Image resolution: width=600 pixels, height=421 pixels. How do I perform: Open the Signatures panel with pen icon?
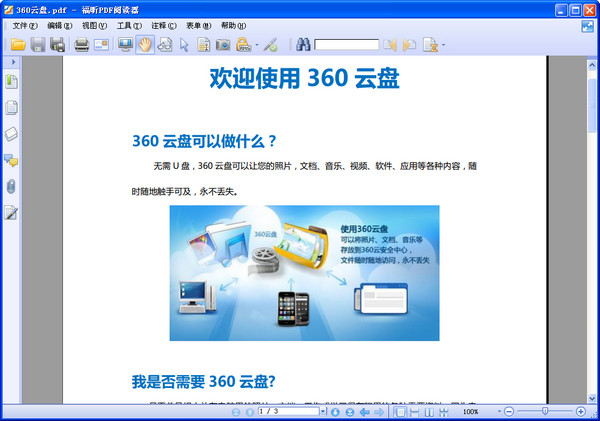12,212
